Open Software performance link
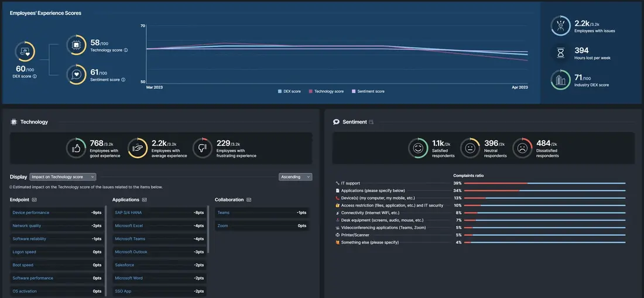This screenshot has height=298, width=644. pyautogui.click(x=33, y=278)
